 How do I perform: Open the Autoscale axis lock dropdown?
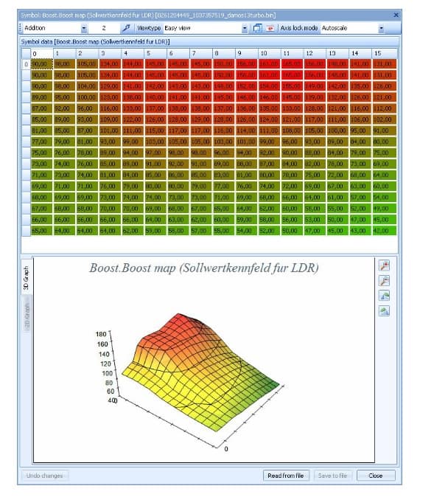381,28
